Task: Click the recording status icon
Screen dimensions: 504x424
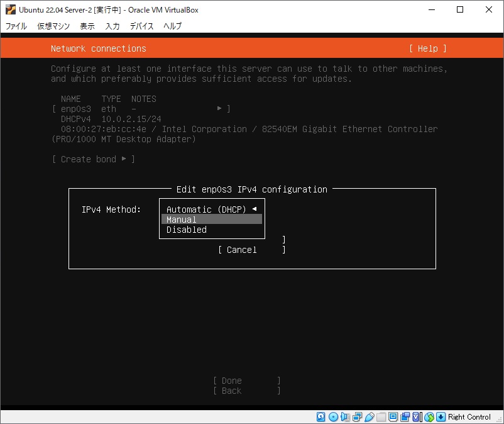Action: pos(405,417)
